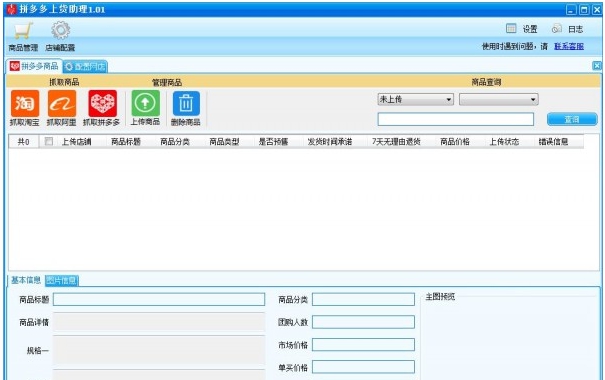Click the 删除商品 trash icon
This screenshot has height=380, width=605.
click(x=186, y=104)
